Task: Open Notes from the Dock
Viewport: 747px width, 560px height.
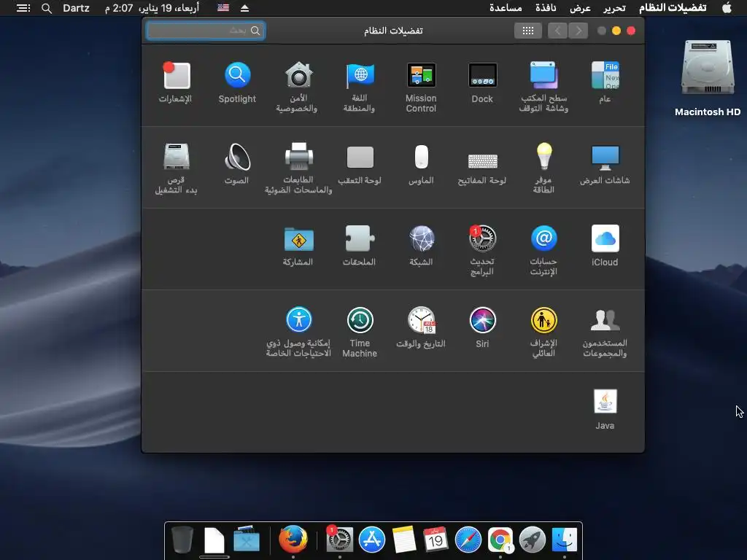Action: point(404,540)
